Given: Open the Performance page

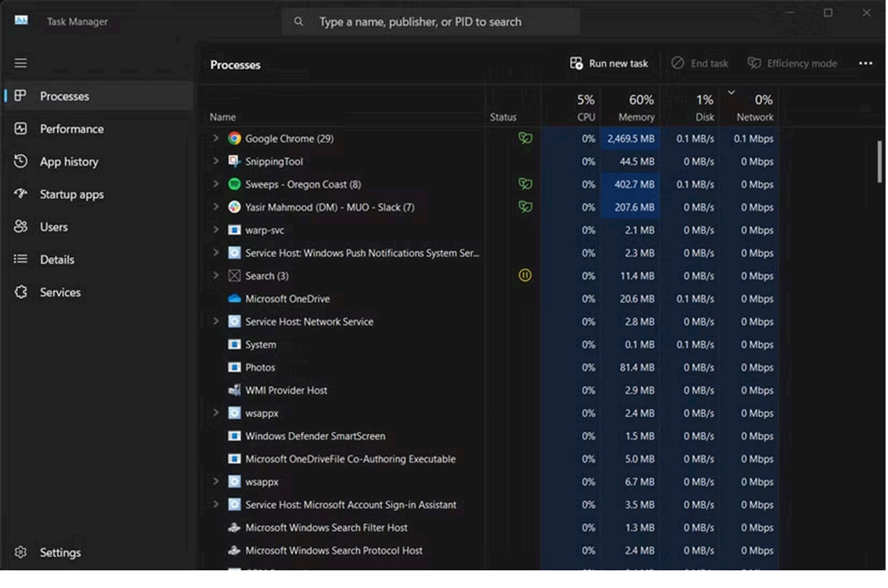Looking at the screenshot, I should point(98,129).
